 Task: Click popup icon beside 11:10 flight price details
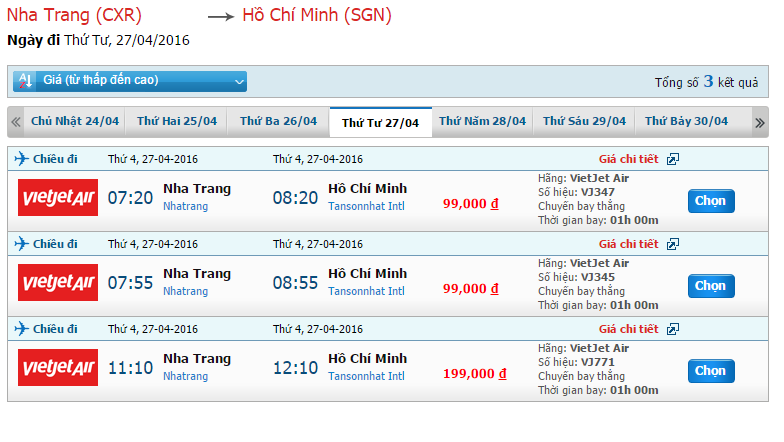click(x=673, y=330)
